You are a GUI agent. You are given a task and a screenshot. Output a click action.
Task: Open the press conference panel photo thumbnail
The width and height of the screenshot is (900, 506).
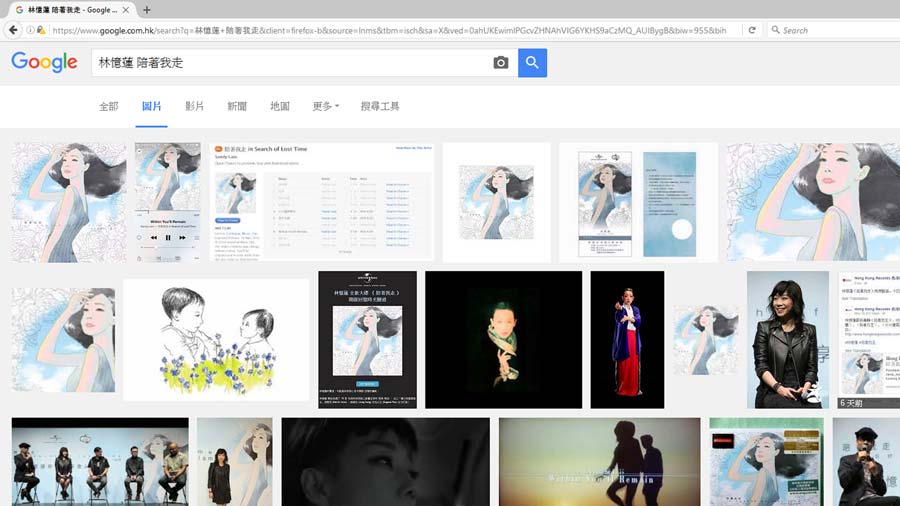pos(100,462)
